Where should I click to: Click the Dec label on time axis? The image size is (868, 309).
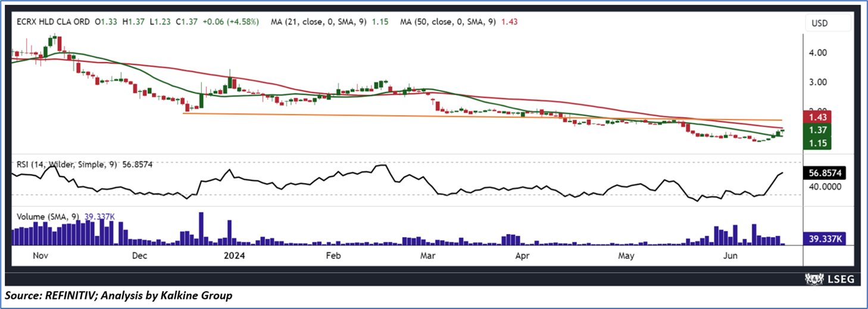(139, 255)
